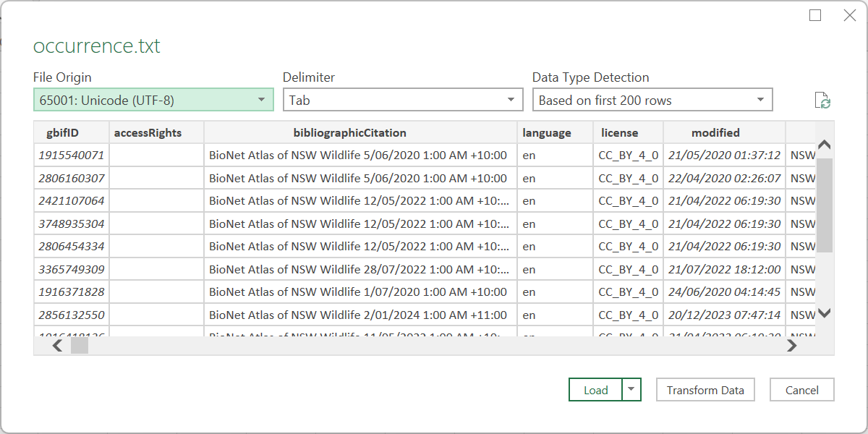Open the Load options dropdown arrow
This screenshot has height=434, width=868.
[x=631, y=390]
